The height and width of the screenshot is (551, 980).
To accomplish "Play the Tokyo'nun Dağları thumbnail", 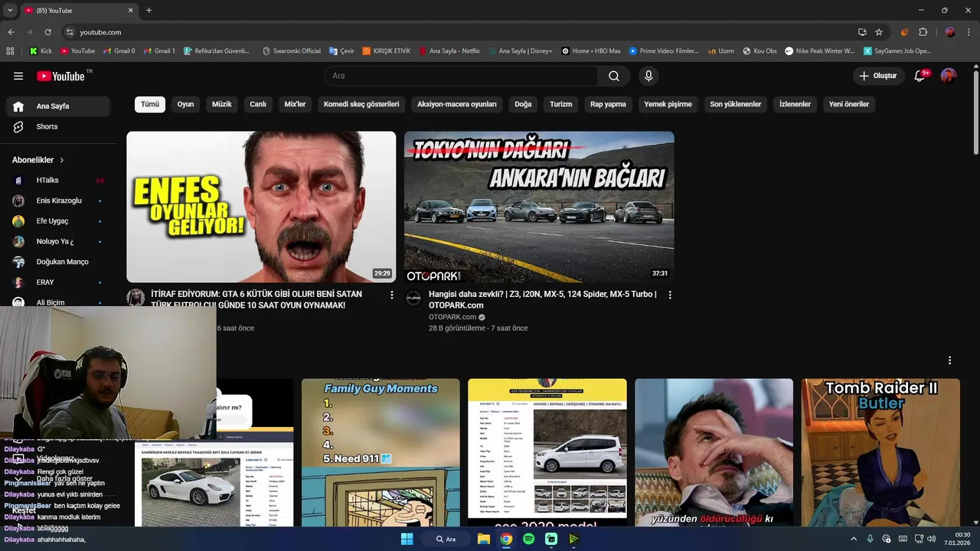I will click(x=539, y=207).
